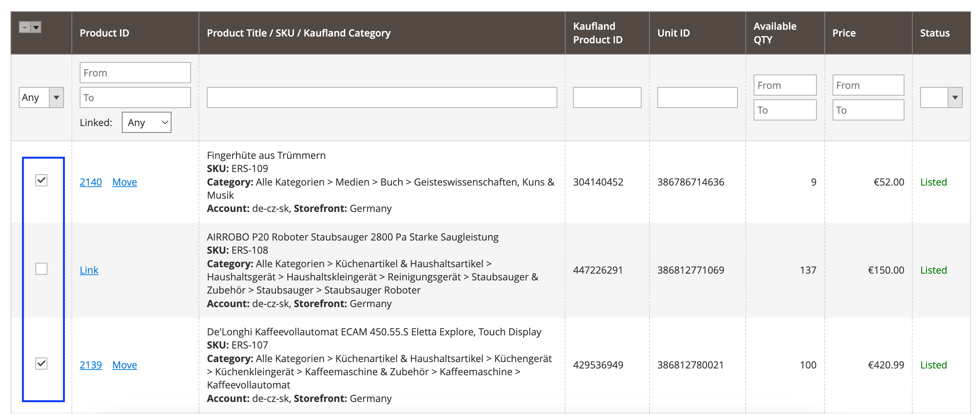Click the Price To filter field

[x=868, y=110]
